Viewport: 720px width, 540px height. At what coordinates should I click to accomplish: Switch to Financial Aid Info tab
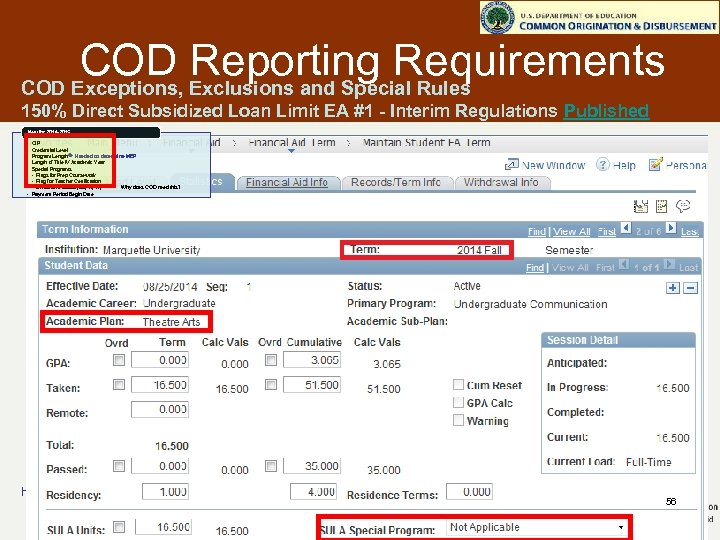point(287,183)
